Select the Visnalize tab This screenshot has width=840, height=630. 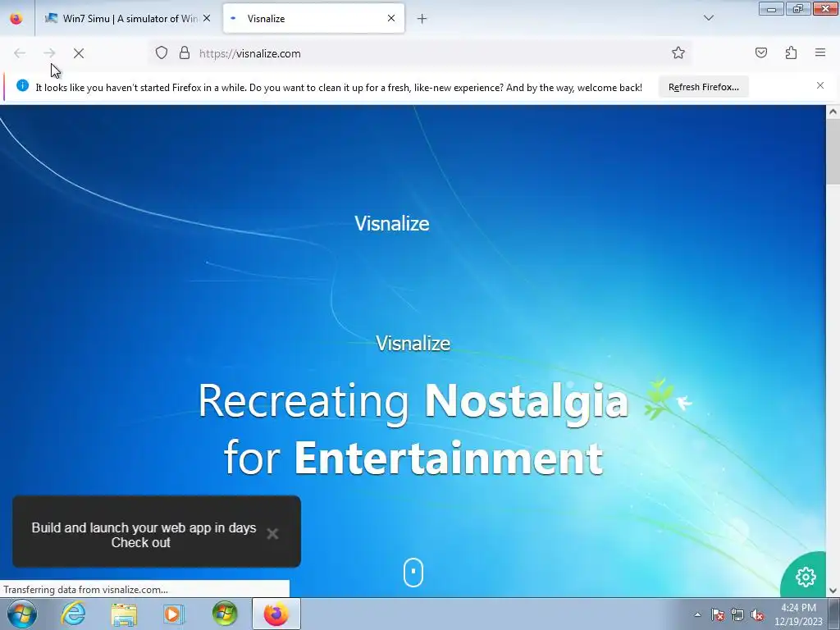click(313, 18)
